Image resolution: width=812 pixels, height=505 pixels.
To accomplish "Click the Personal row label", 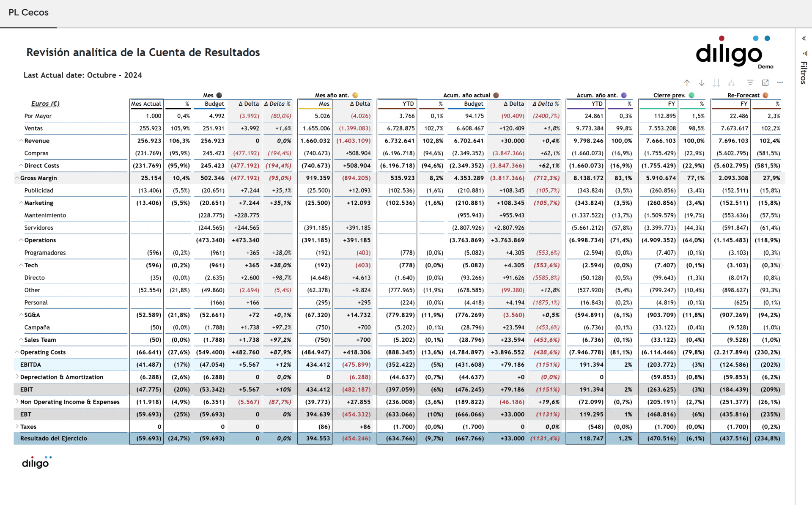I will 36,302.
